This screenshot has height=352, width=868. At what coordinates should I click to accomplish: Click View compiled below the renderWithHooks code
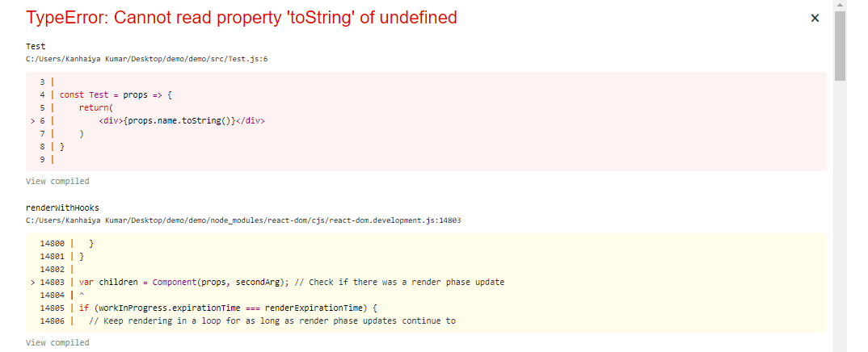click(57, 342)
